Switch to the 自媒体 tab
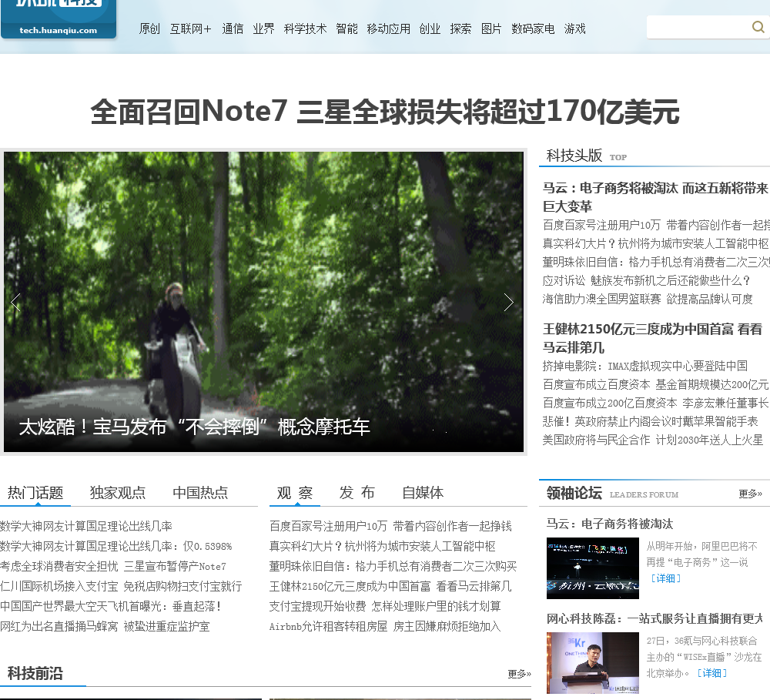Image resolution: width=770 pixels, height=700 pixels. click(422, 492)
